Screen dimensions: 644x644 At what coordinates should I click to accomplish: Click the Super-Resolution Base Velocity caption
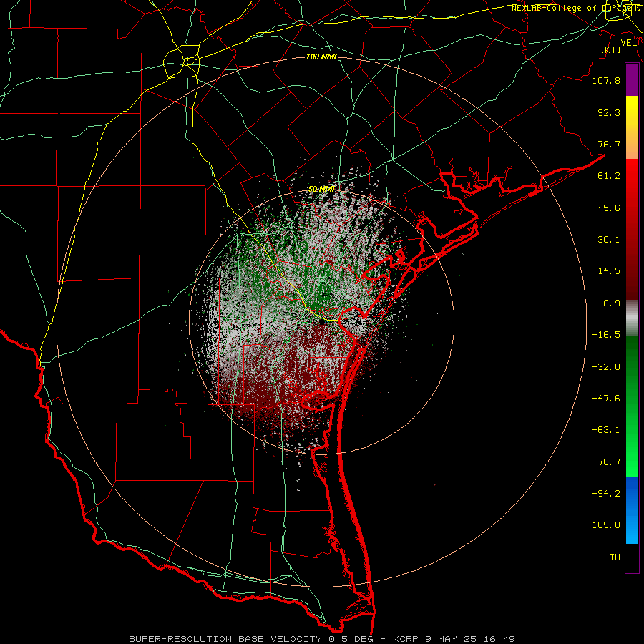pyautogui.click(x=321, y=639)
